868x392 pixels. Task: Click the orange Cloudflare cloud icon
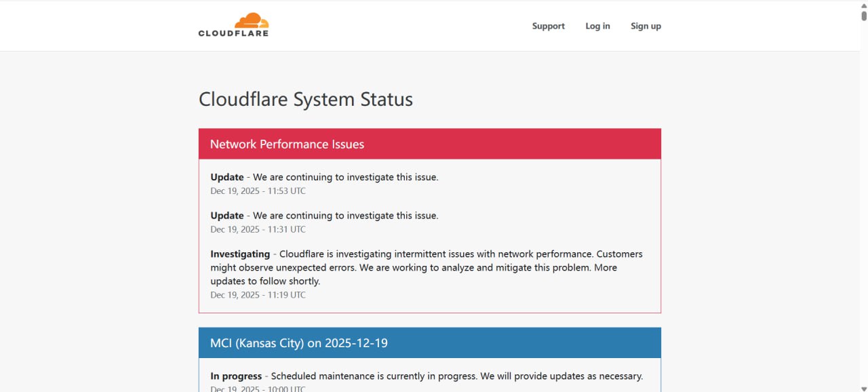coord(252,20)
